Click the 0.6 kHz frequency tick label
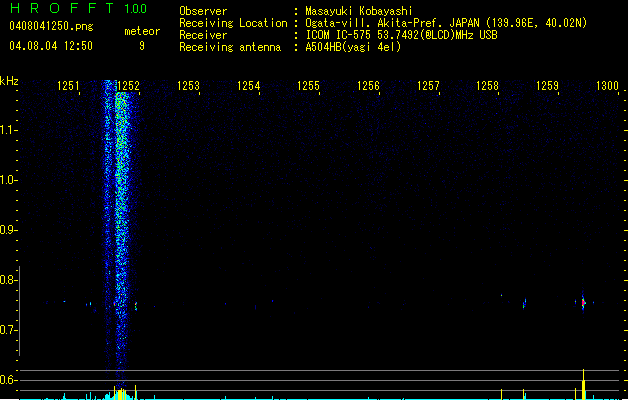 coord(8,380)
